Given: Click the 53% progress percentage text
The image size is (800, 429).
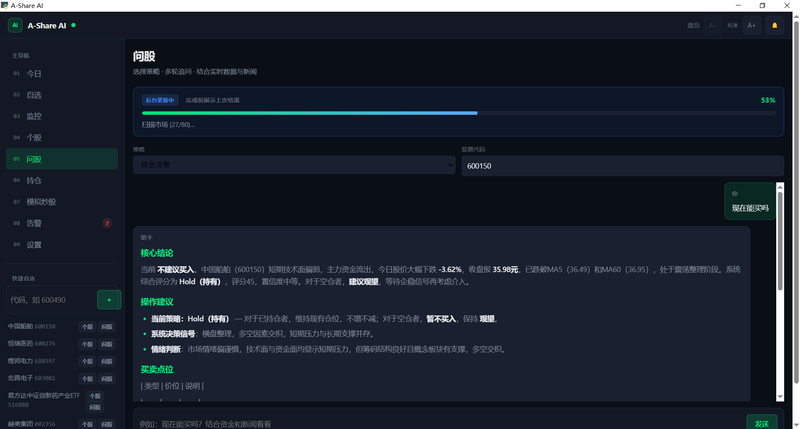Looking at the screenshot, I should pos(768,100).
